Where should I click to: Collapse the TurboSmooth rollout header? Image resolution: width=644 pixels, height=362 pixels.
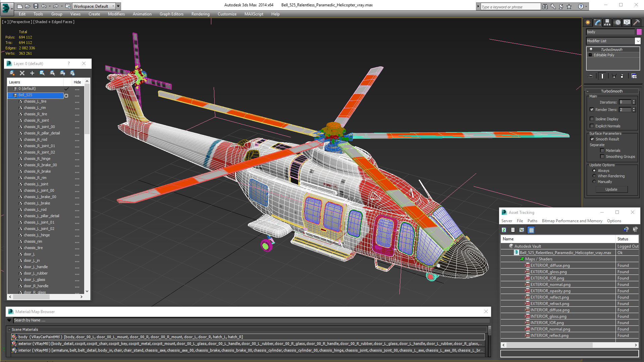612,91
